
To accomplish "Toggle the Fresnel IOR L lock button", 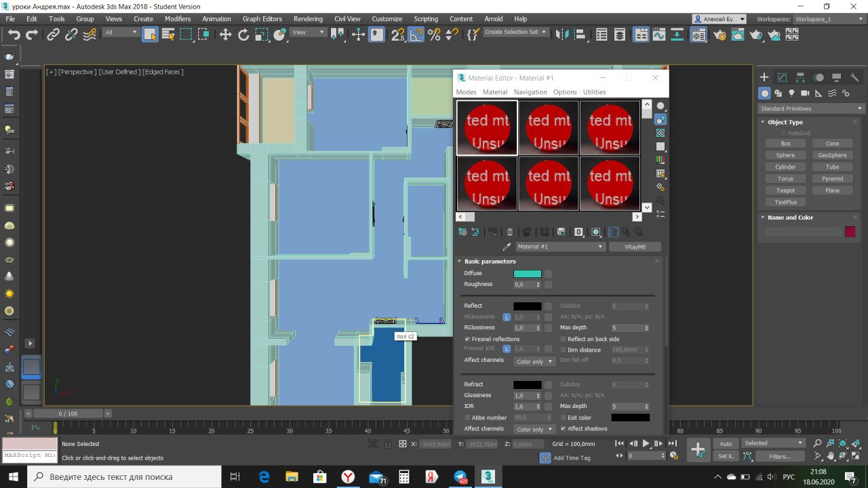I will 506,349.
